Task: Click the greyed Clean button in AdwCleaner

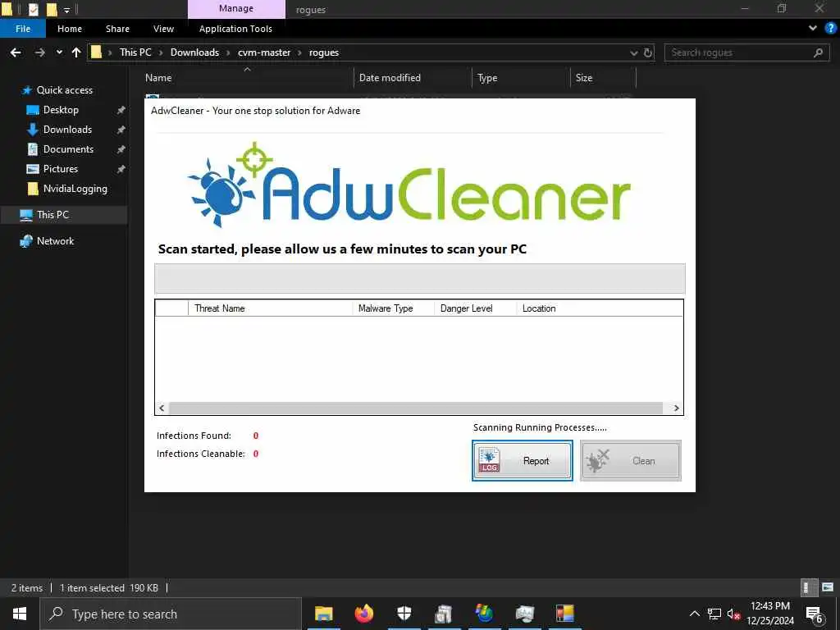Action: [x=631, y=461]
